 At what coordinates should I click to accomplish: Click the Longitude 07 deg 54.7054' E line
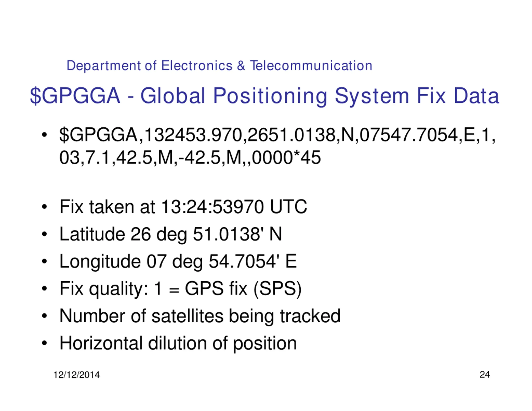(178, 262)
